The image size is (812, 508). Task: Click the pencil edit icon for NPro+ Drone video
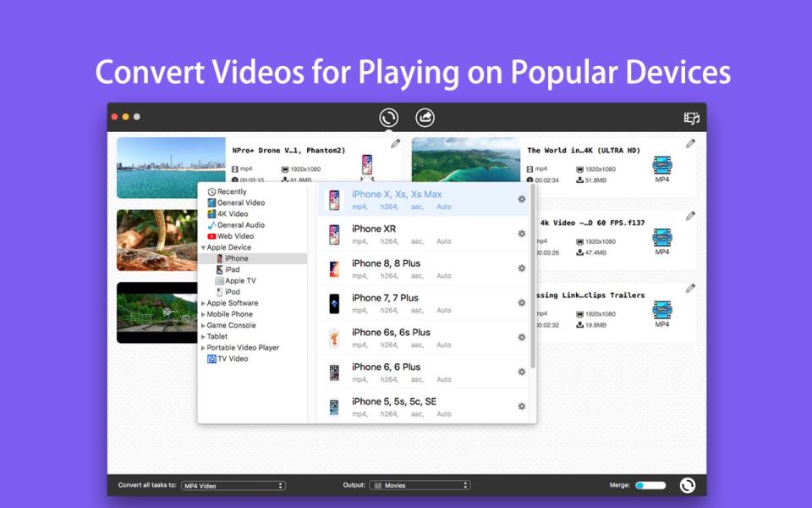click(x=395, y=144)
